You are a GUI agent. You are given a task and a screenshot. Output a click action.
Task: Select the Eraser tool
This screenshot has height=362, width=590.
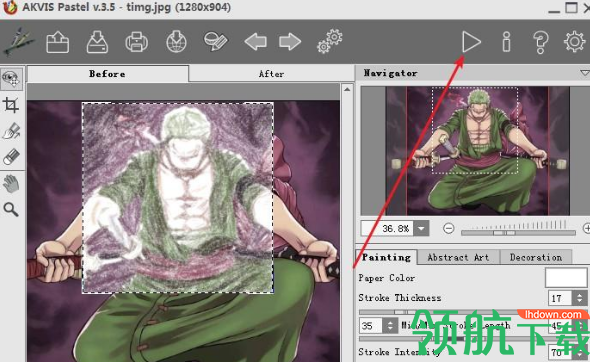[x=11, y=157]
